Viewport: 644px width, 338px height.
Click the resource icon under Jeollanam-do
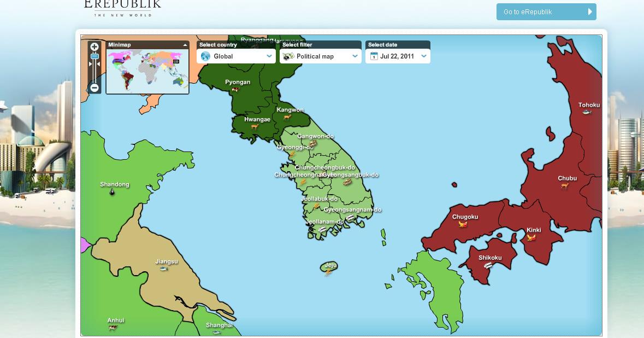pyautogui.click(x=322, y=229)
